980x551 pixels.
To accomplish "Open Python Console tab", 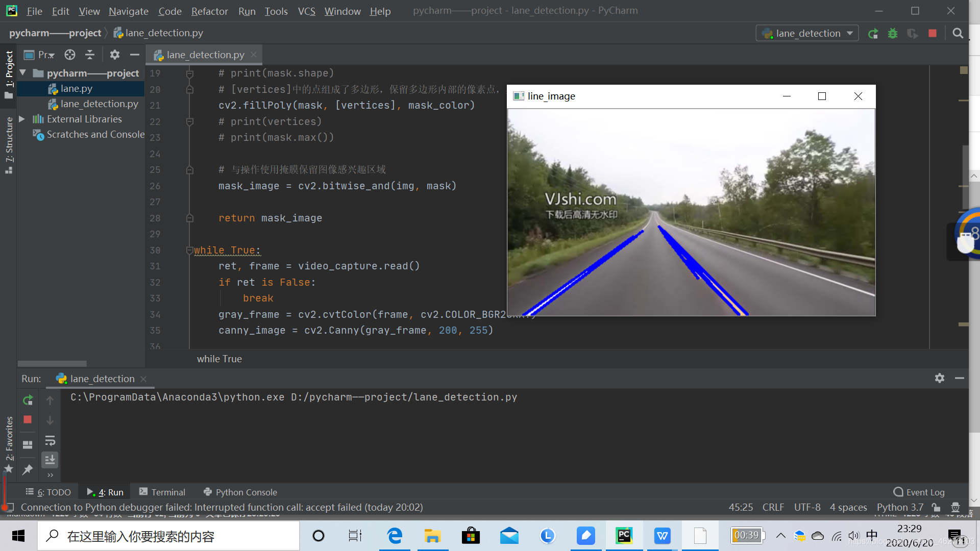I will point(240,492).
